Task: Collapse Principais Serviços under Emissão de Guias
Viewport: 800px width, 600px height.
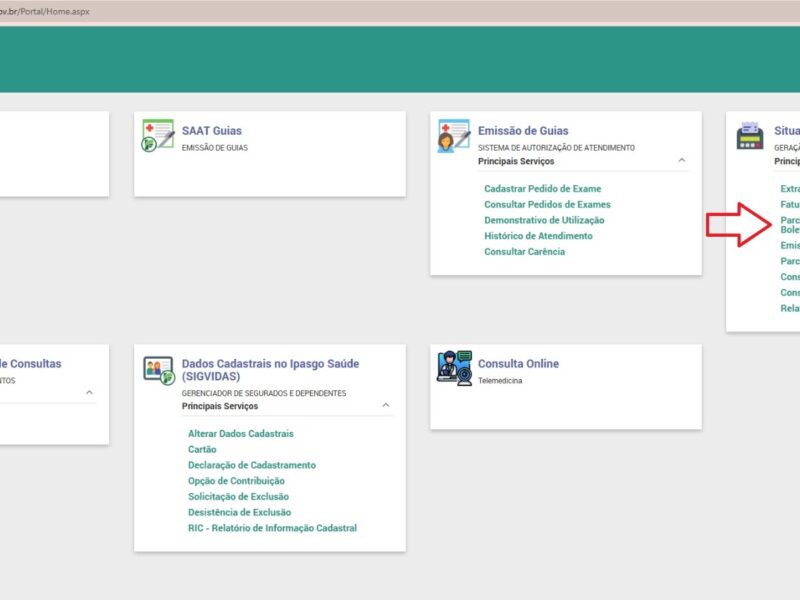Action: pos(682,160)
